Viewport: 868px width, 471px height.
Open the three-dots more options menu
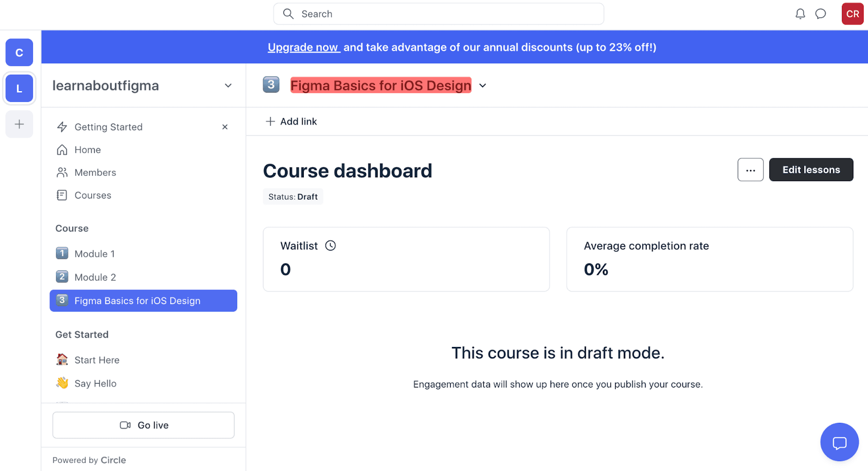pos(750,170)
